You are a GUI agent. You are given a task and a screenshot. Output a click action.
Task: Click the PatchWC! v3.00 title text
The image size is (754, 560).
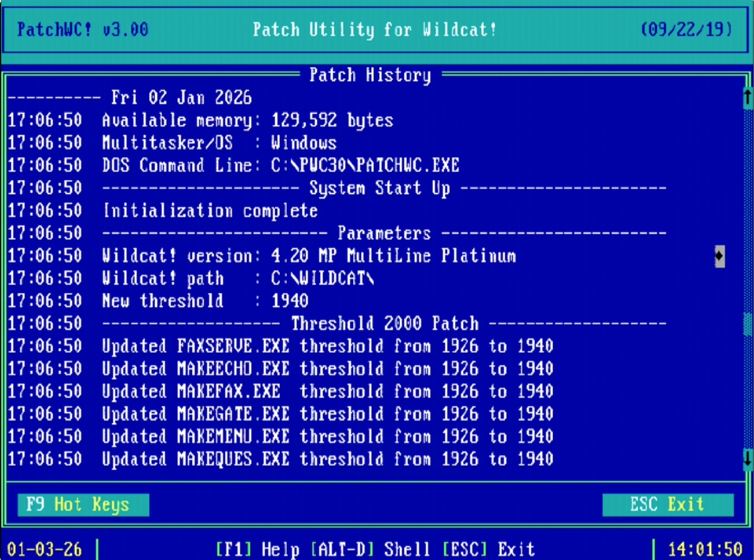83,30
